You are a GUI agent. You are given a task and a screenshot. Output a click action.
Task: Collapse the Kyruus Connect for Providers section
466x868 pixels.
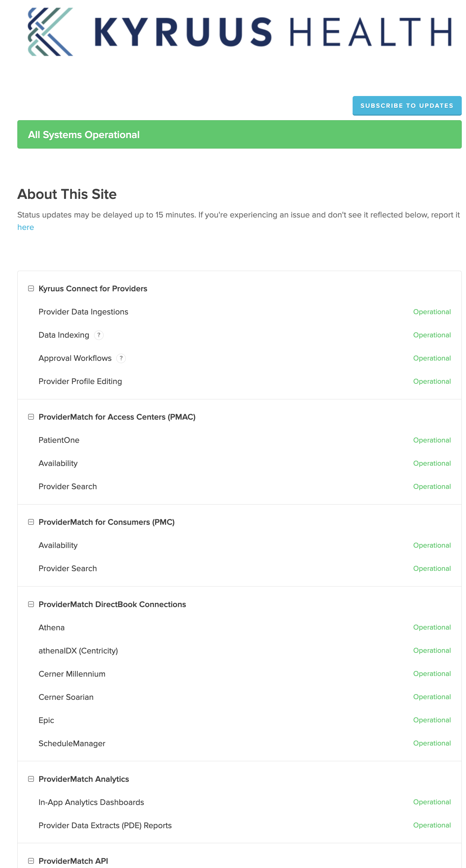tap(31, 288)
